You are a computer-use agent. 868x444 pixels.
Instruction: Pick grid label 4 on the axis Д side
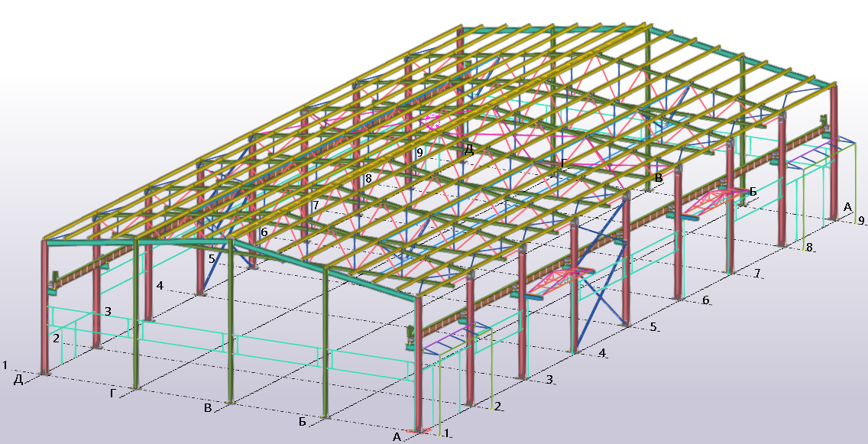160,286
